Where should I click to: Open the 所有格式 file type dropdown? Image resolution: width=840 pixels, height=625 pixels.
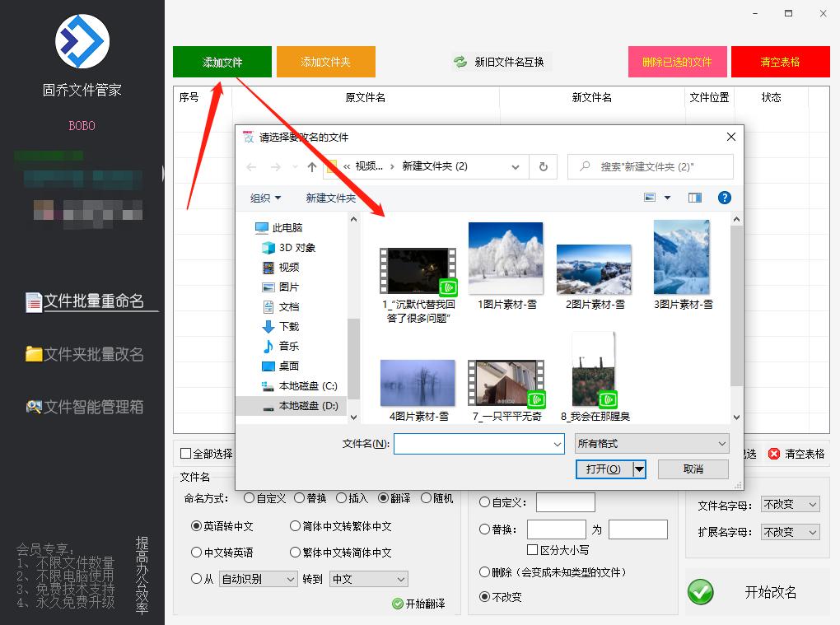650,443
